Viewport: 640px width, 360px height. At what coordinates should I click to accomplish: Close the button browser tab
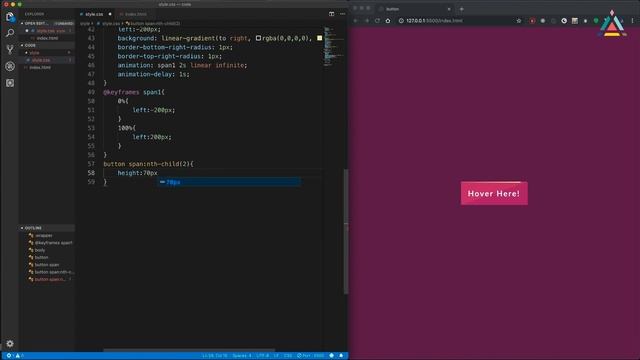[x=449, y=9]
